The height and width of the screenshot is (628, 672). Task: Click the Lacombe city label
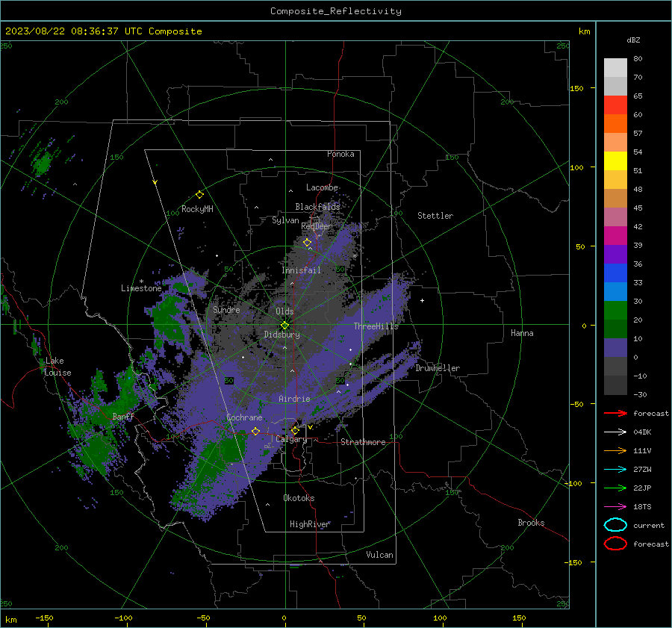(x=322, y=187)
